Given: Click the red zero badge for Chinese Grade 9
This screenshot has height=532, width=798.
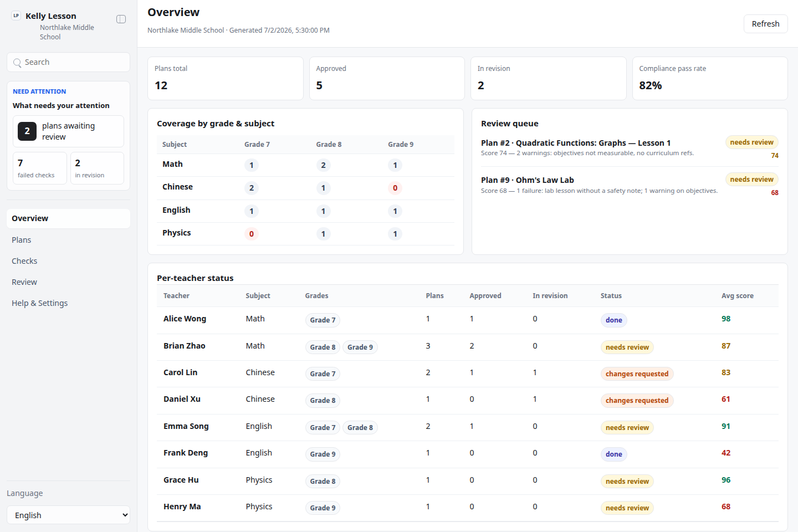Looking at the screenshot, I should click(x=395, y=188).
